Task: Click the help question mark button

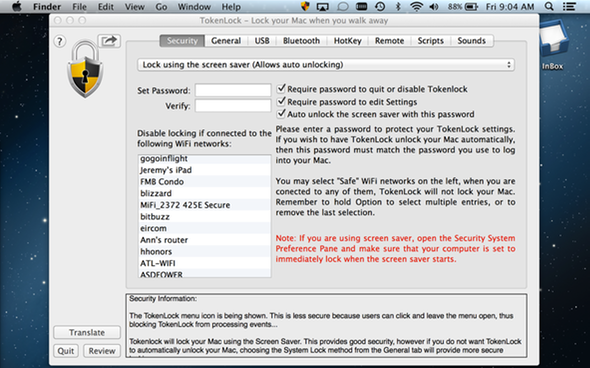Action: 59,41
